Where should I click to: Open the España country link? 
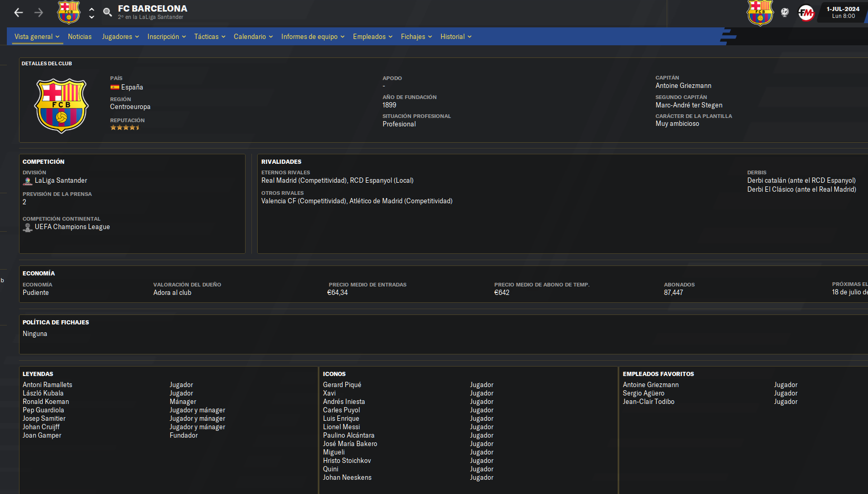132,87
